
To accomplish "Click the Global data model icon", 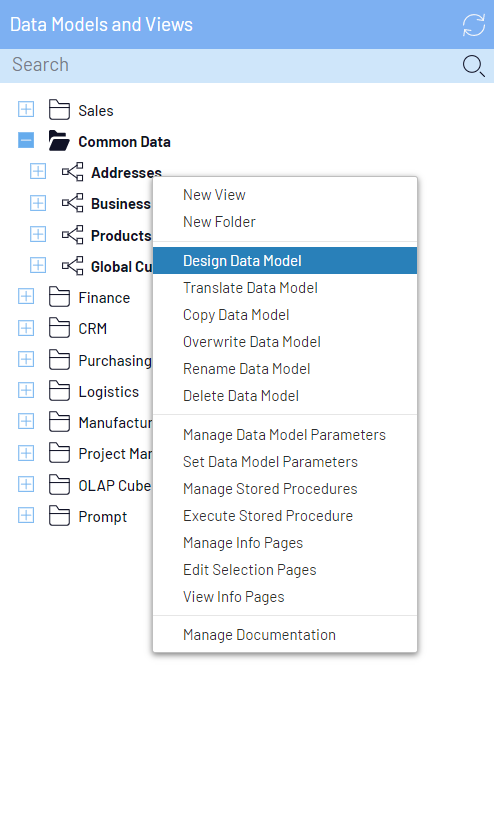I will (x=72, y=265).
